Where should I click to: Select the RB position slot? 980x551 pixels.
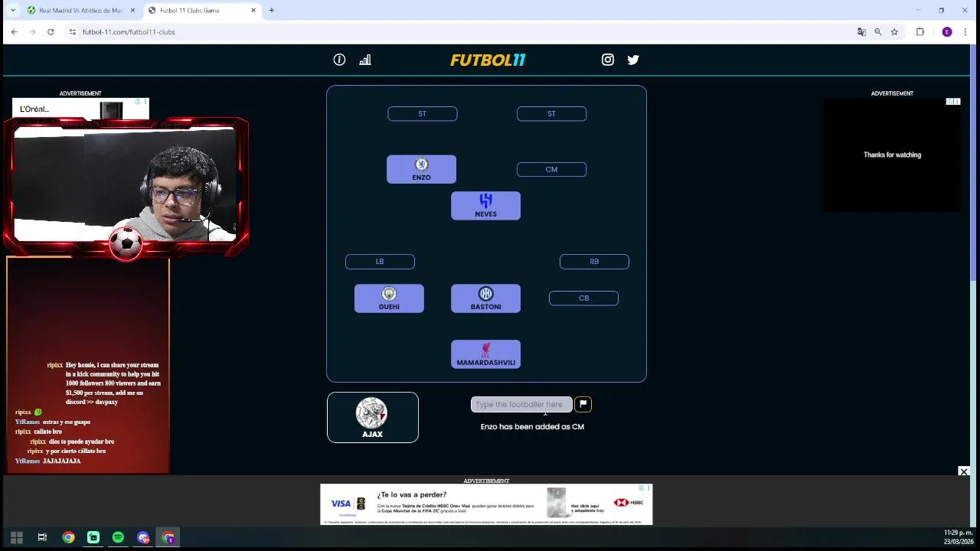pos(594,262)
